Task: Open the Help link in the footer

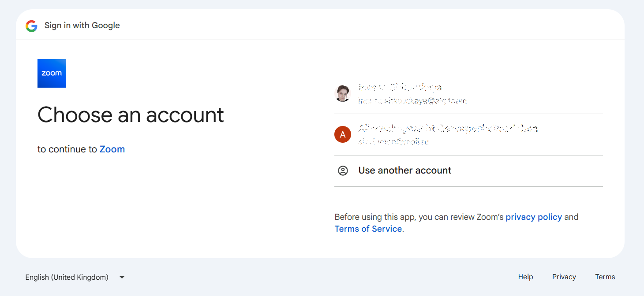Action: [525, 277]
